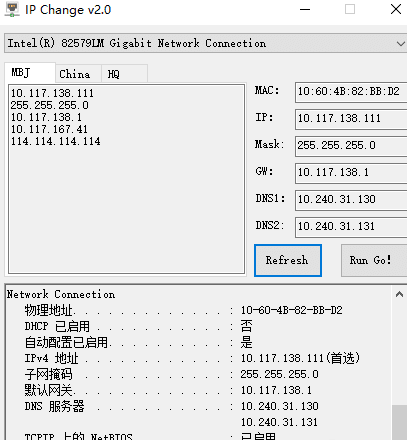Click into the DNS1 field
407x440 pixels.
coord(351,200)
